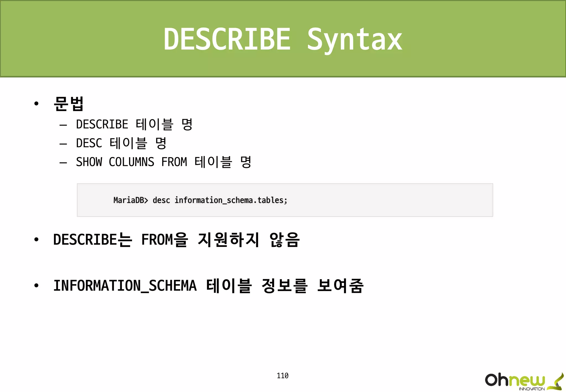Image resolution: width=566 pixels, height=392 pixels.
Task: Click the INNOVATION text under the logo
Action: [531, 389]
